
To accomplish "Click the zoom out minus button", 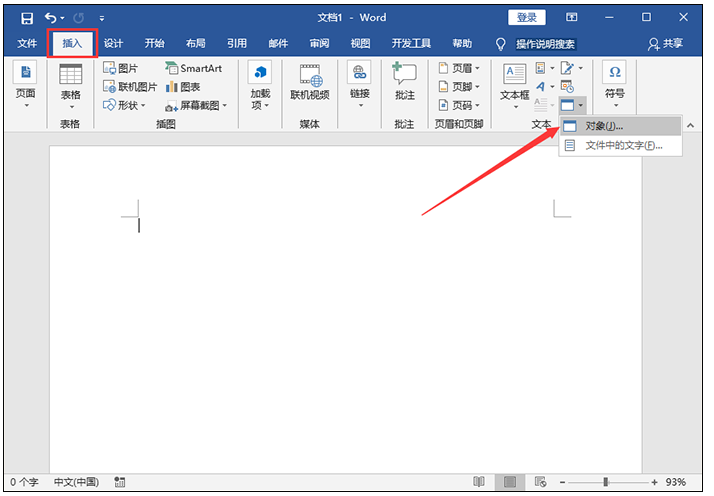I will click(562, 482).
